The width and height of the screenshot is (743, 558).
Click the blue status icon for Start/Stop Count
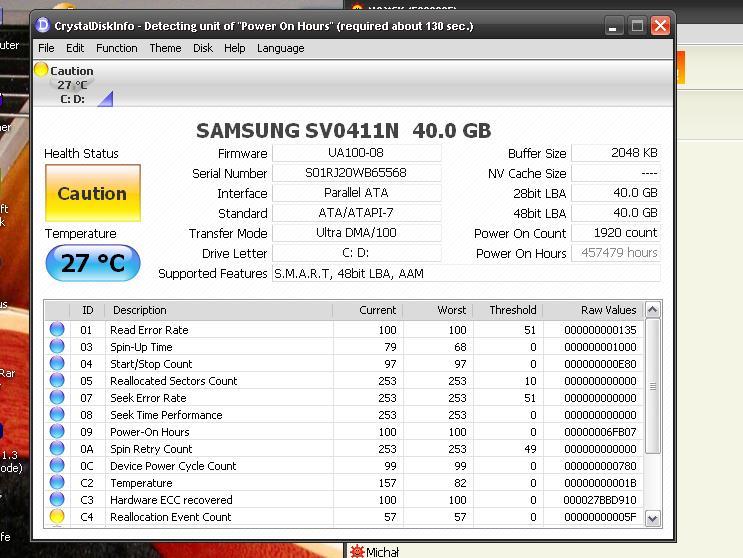pos(57,363)
